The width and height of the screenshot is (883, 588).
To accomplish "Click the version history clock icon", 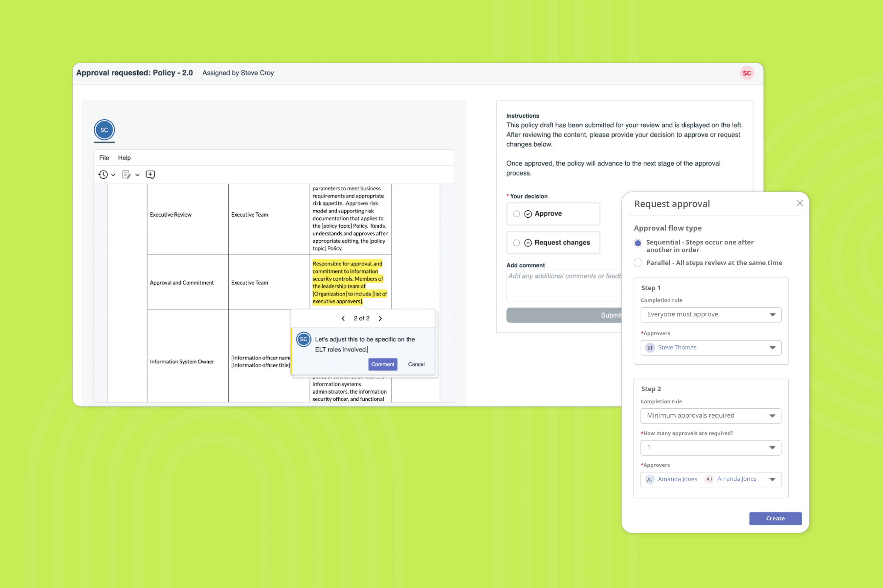I will click(103, 175).
